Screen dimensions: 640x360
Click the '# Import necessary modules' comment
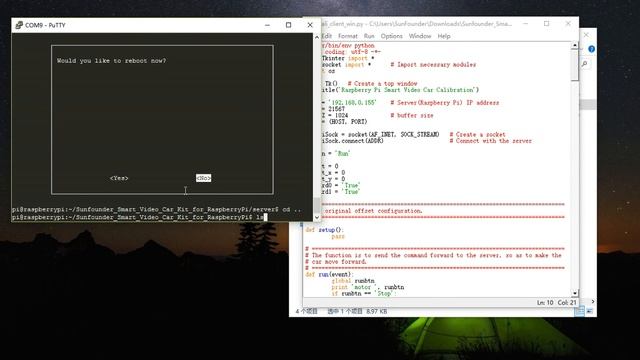coord(433,64)
